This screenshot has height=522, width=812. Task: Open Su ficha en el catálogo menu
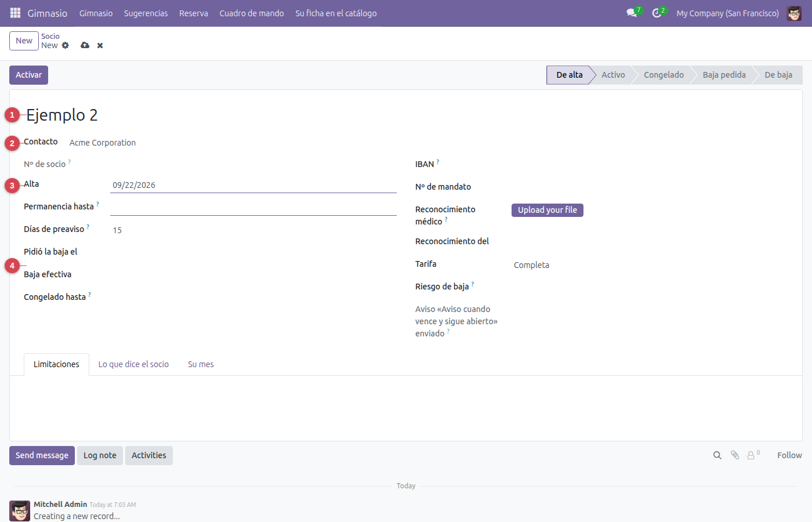coord(336,13)
